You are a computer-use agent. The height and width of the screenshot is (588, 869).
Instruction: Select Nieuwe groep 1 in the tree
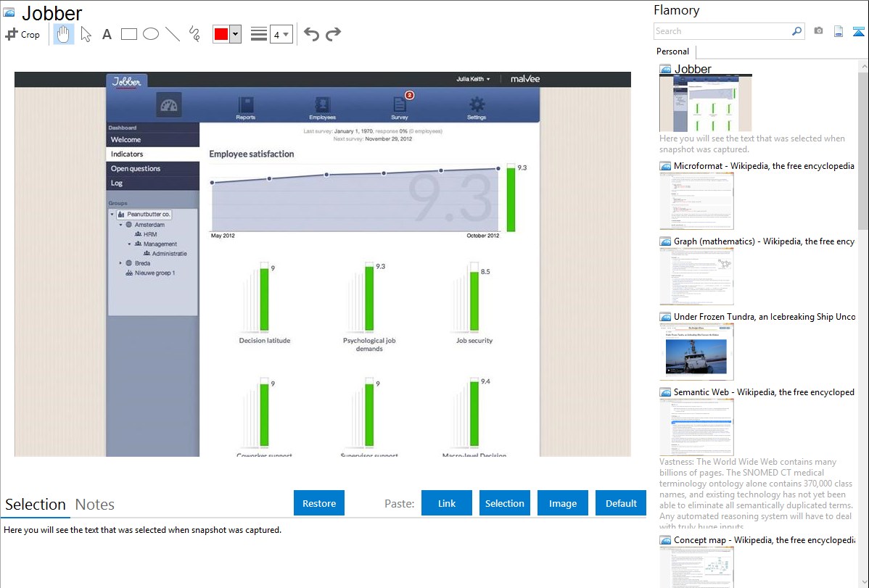(150, 273)
